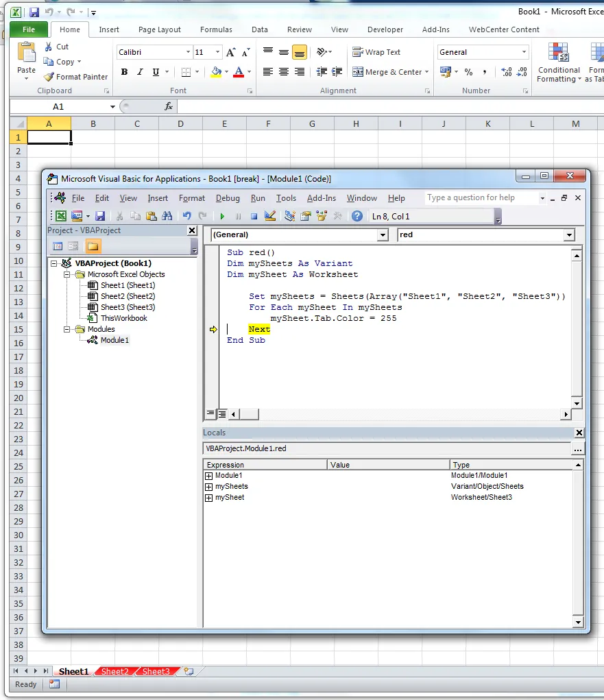
Task: Switch to Formulas tab in Excel ribbon
Action: click(x=216, y=29)
